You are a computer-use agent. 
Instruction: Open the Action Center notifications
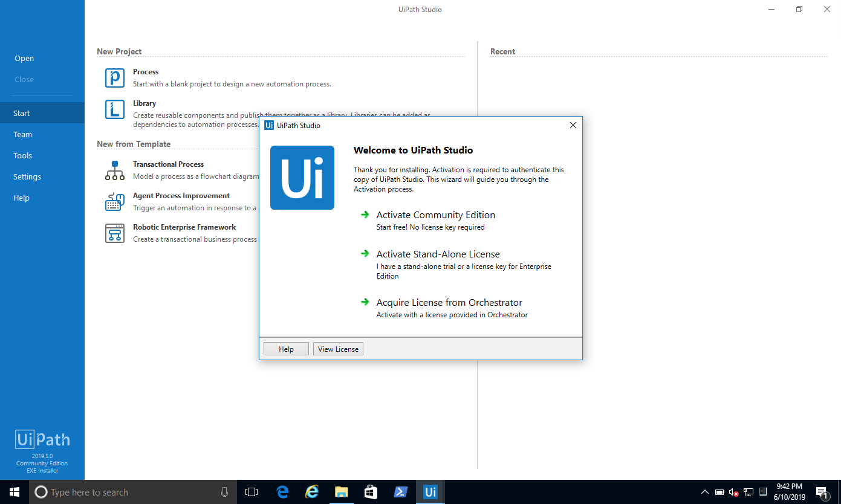click(822, 492)
